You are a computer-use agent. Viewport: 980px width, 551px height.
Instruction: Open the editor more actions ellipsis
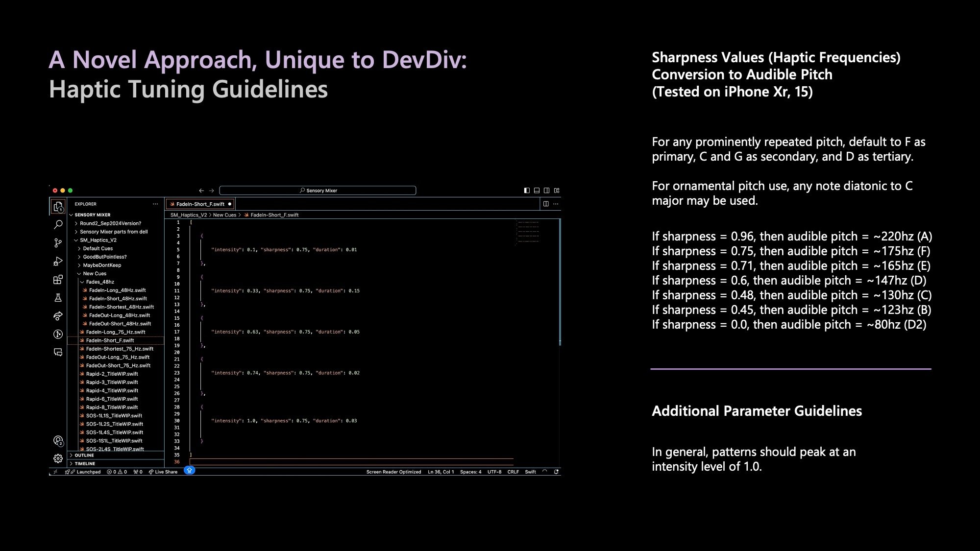[556, 204]
